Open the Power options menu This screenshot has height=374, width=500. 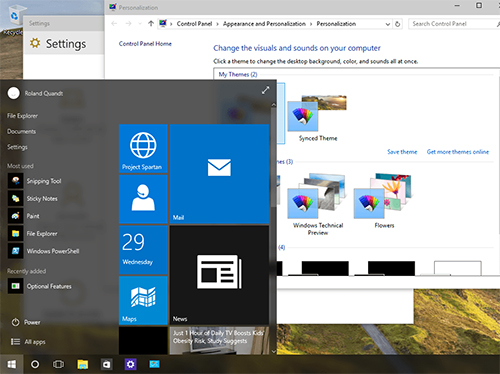pyautogui.click(x=26, y=322)
